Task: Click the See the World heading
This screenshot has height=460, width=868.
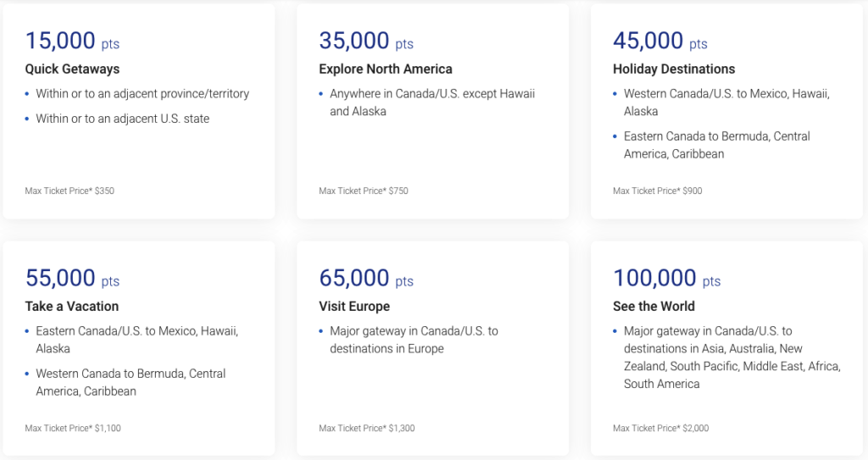Action: point(654,306)
